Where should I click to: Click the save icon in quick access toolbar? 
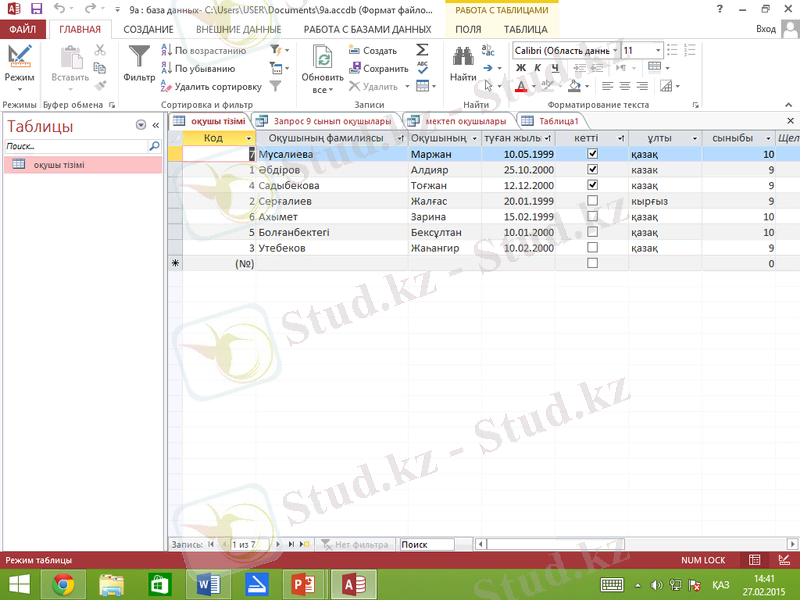(36, 8)
